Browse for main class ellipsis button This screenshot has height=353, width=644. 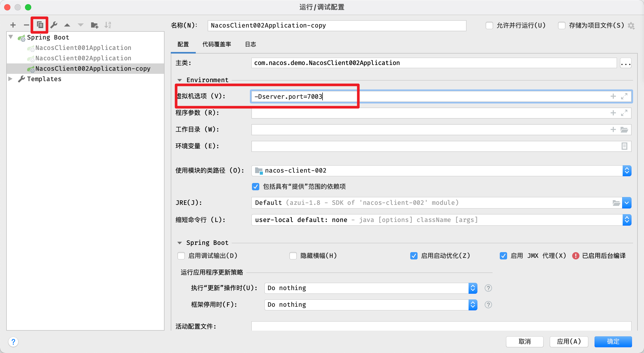pyautogui.click(x=626, y=63)
